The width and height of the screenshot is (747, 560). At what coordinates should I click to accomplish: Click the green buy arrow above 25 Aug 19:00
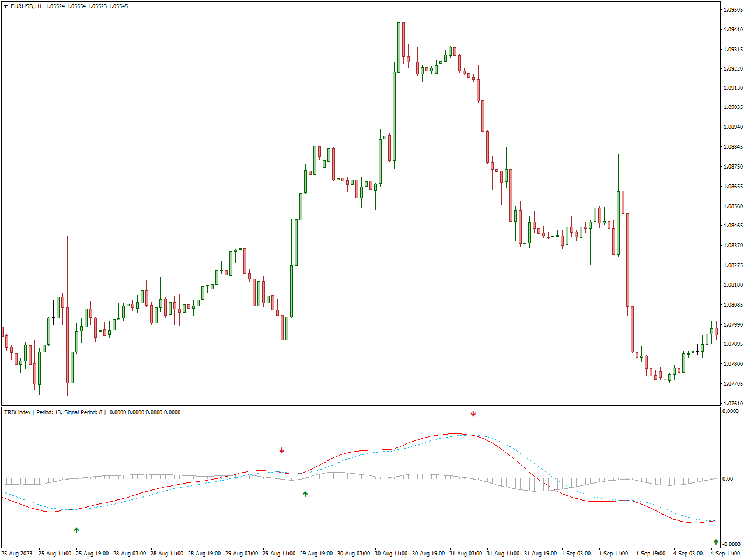pyautogui.click(x=76, y=530)
